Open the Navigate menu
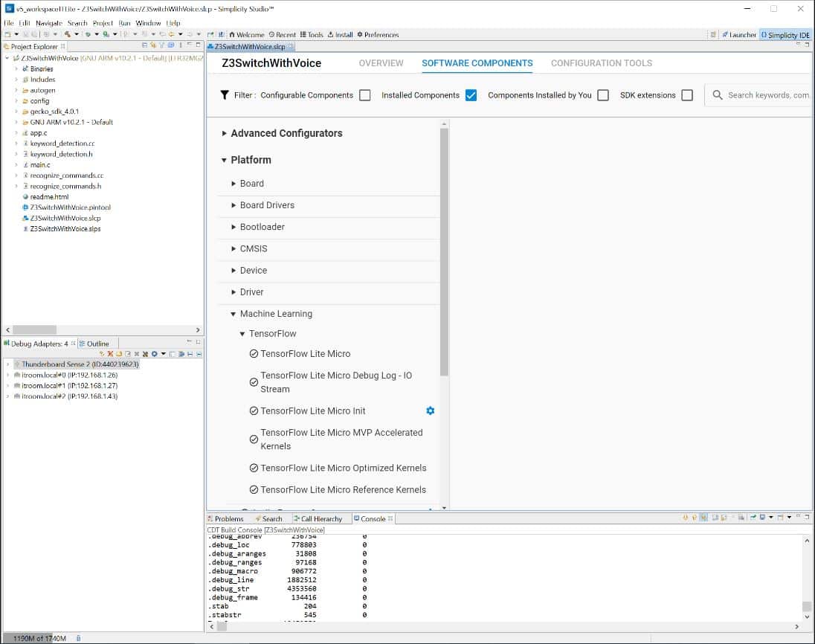815x644 pixels. coord(49,23)
